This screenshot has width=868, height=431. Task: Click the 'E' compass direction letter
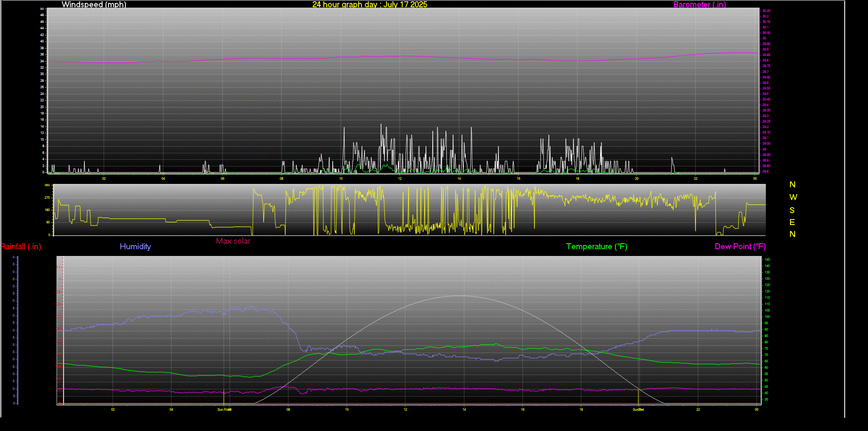792,222
